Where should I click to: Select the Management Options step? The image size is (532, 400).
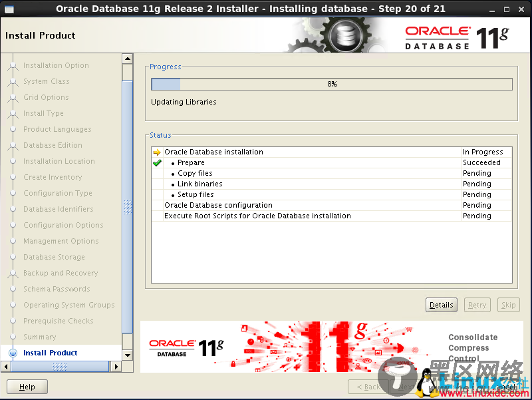(61, 241)
